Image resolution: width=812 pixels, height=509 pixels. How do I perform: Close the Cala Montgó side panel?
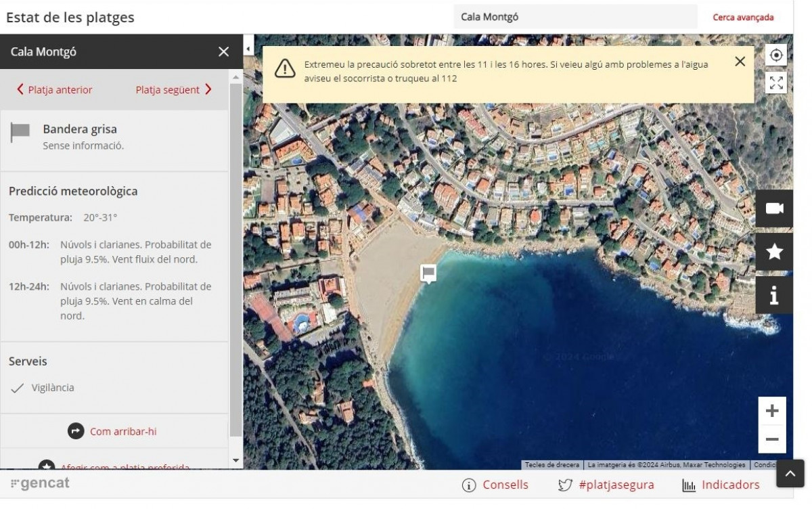[x=224, y=52]
